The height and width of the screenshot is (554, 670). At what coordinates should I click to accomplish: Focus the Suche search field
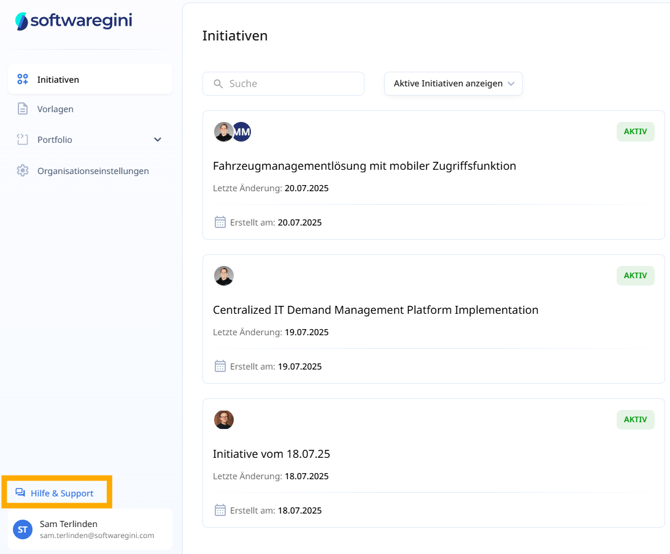pos(292,84)
